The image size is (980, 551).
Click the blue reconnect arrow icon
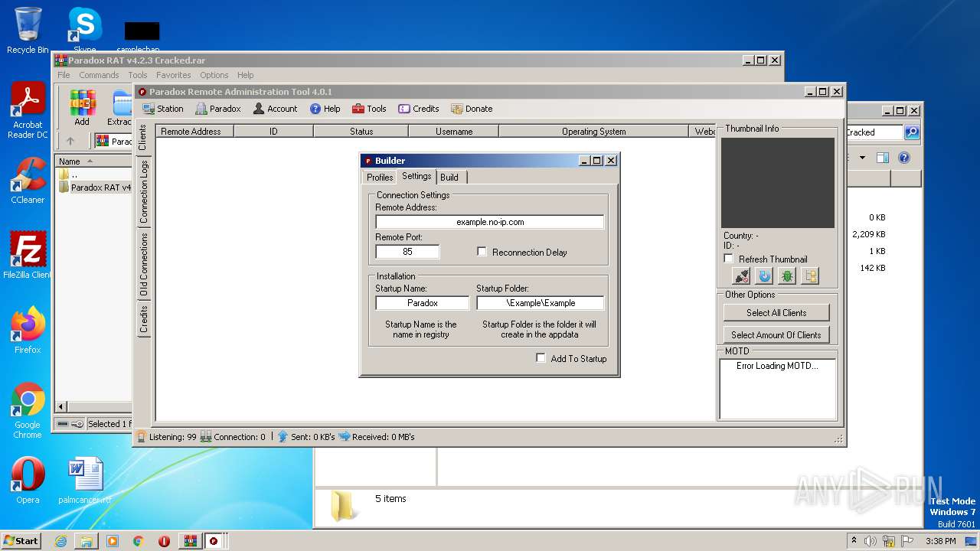764,276
